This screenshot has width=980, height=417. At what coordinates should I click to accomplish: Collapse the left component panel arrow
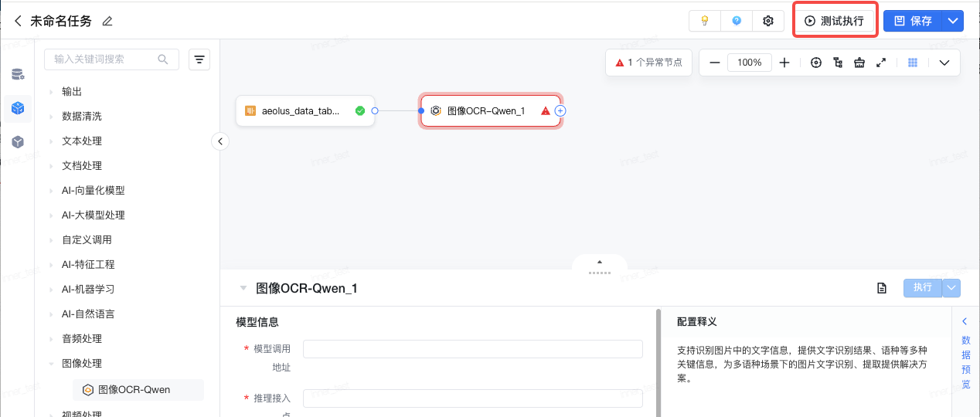(220, 141)
